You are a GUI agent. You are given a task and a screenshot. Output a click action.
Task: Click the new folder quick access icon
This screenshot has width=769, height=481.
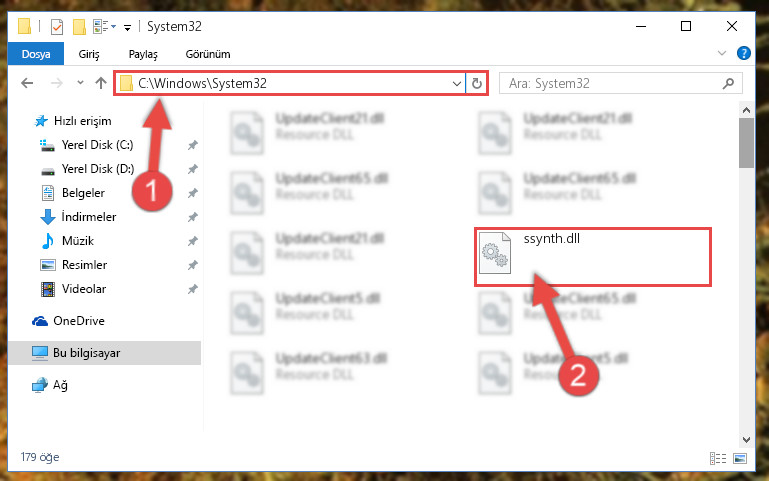79,26
